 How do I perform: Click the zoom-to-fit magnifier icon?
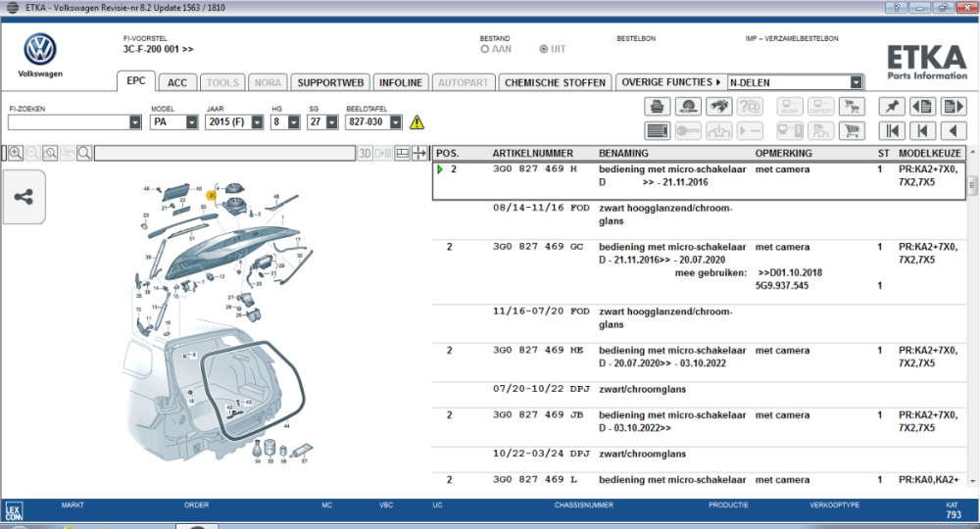point(50,153)
